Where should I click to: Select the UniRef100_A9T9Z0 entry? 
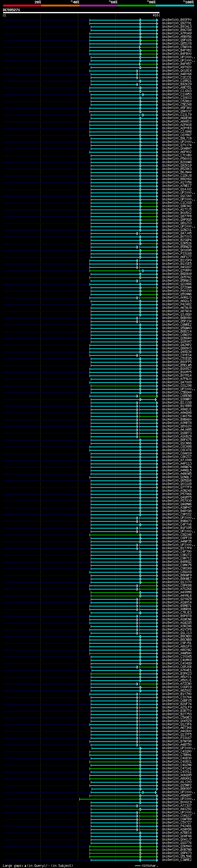pos(176,67)
